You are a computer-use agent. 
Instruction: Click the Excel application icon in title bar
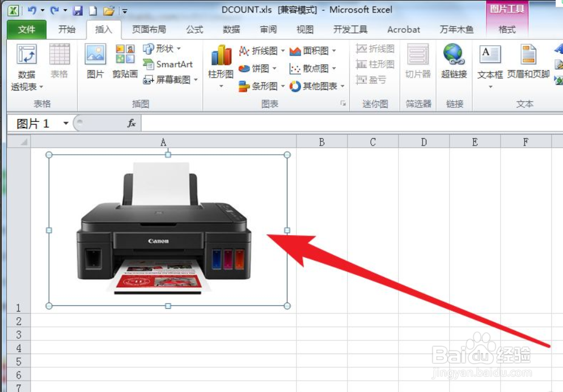pos(13,10)
